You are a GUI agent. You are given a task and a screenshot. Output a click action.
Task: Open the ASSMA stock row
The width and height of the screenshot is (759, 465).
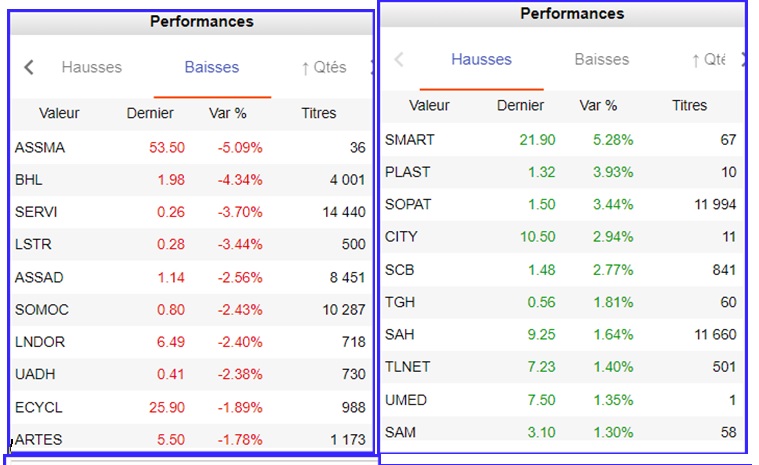coord(40,148)
